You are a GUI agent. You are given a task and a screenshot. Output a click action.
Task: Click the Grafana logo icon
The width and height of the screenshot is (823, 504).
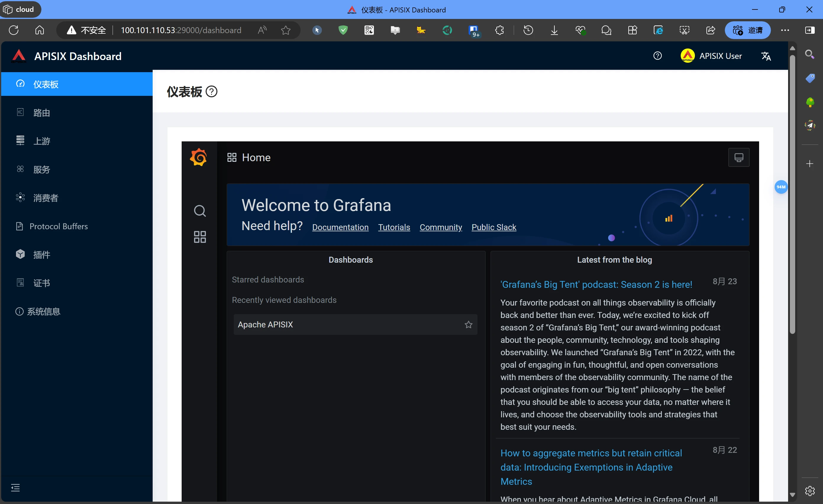point(199,157)
